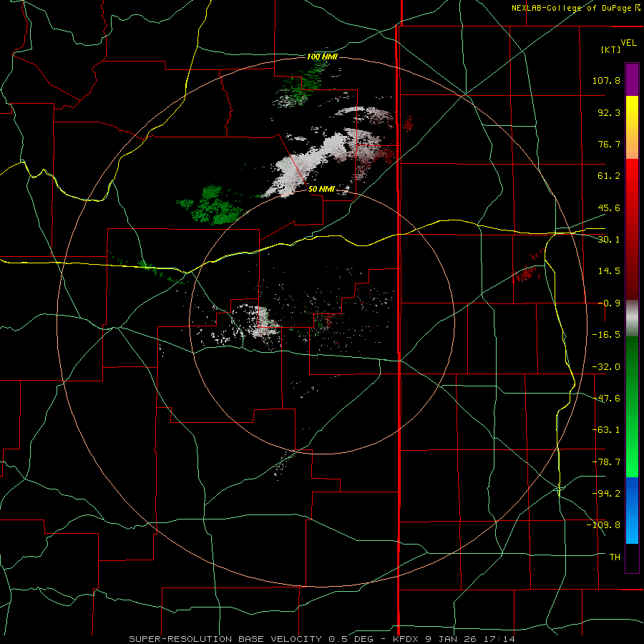Click the 92.3 legend value
Image resolution: width=644 pixels, height=644 pixels.
(x=609, y=112)
